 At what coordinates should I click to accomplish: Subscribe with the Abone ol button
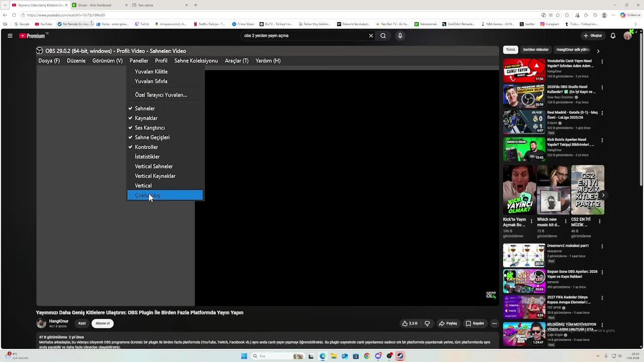(x=103, y=323)
